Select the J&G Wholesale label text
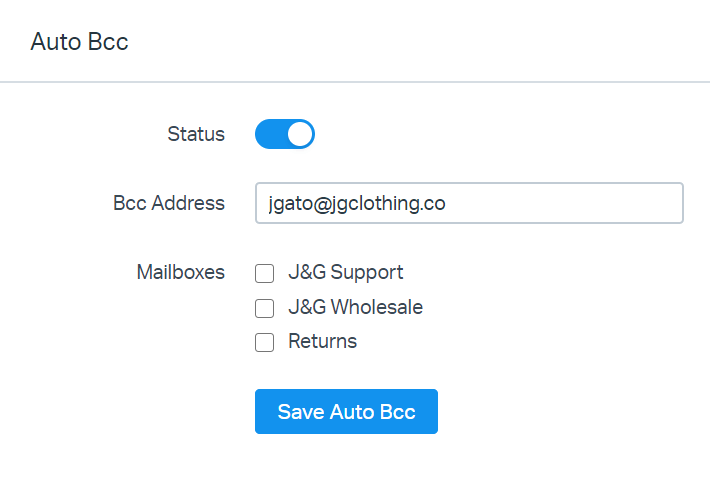 coord(355,307)
